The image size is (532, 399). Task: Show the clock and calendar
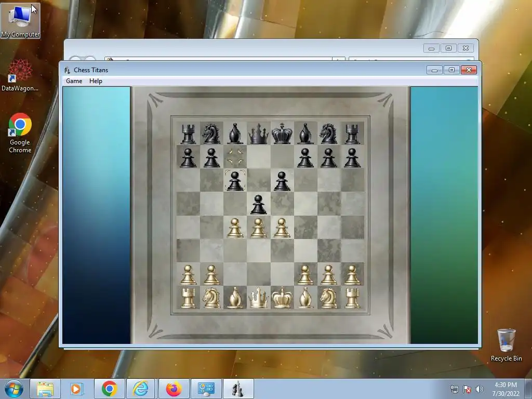click(506, 389)
